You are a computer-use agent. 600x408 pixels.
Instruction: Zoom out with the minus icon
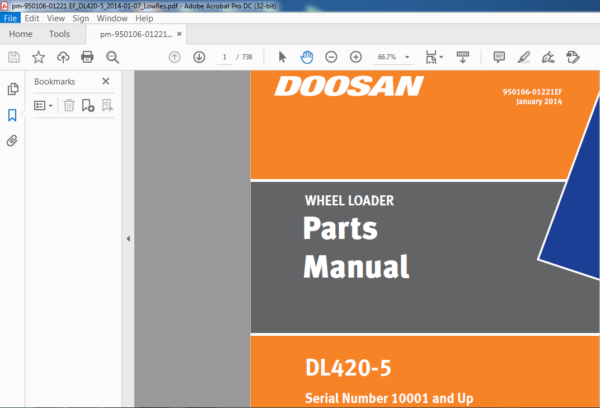click(x=331, y=57)
